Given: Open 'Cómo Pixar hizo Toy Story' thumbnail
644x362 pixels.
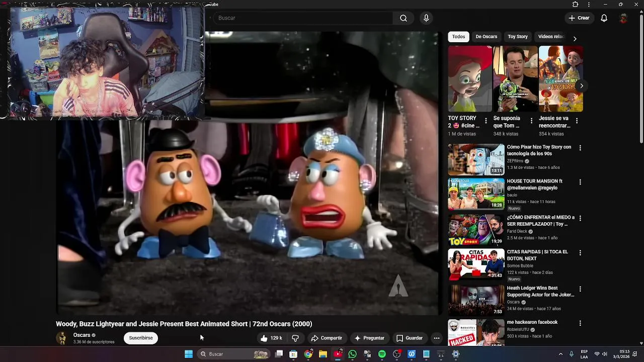Looking at the screenshot, I should 476,159.
